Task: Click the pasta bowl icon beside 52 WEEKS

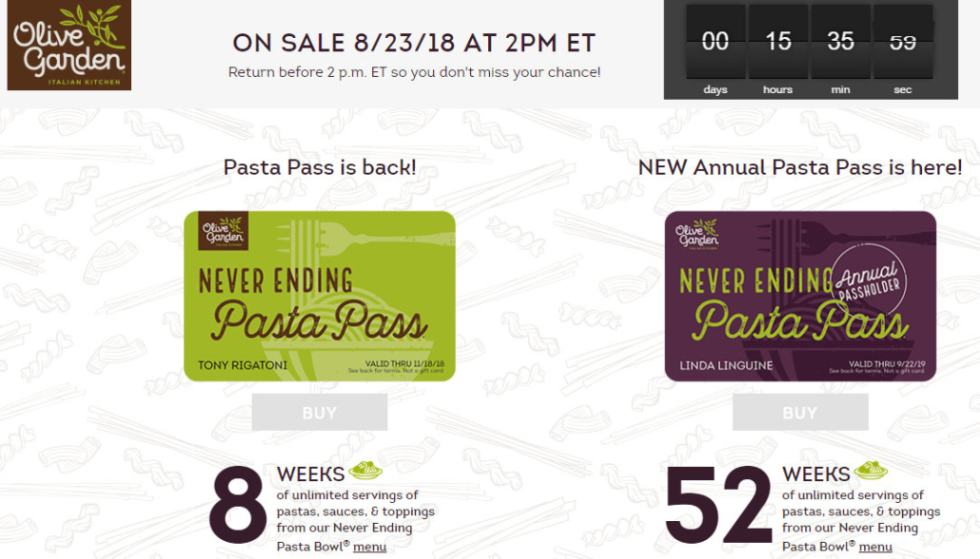Action: 871,471
